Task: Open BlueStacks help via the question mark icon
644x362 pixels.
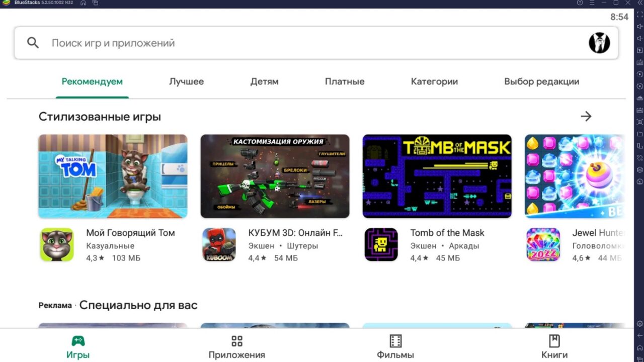Action: pos(580,3)
